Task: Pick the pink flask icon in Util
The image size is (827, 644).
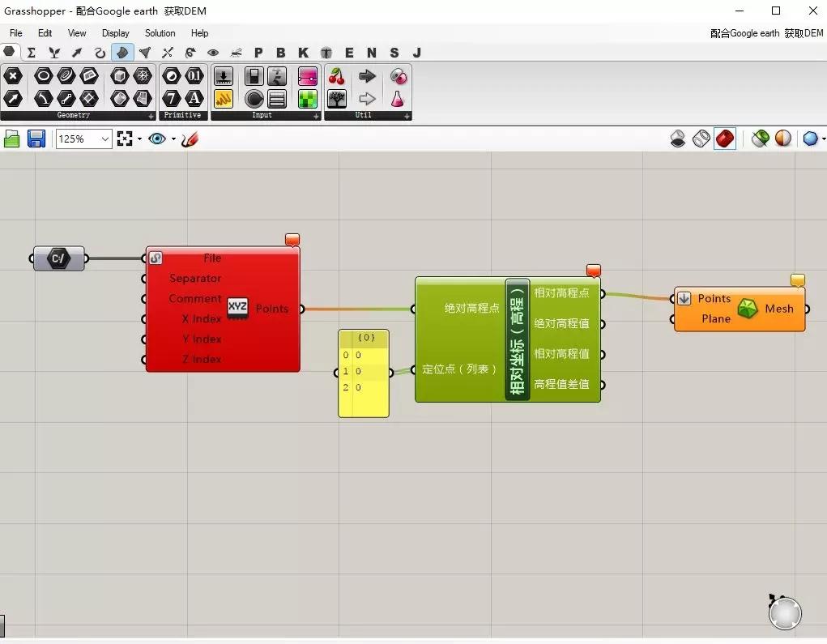Action: pos(397,99)
